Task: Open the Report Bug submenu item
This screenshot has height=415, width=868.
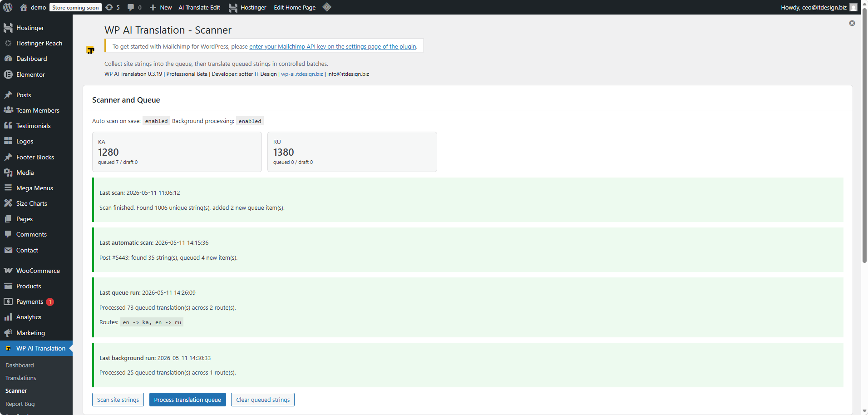Action: (x=20, y=404)
